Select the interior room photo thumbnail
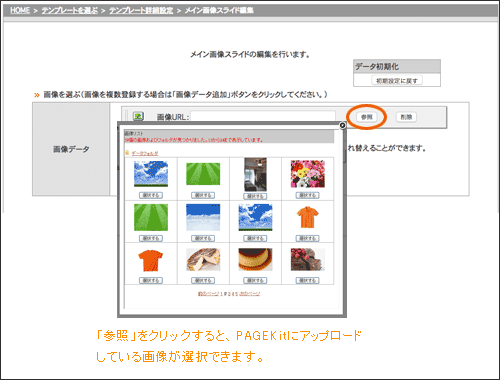 point(255,174)
